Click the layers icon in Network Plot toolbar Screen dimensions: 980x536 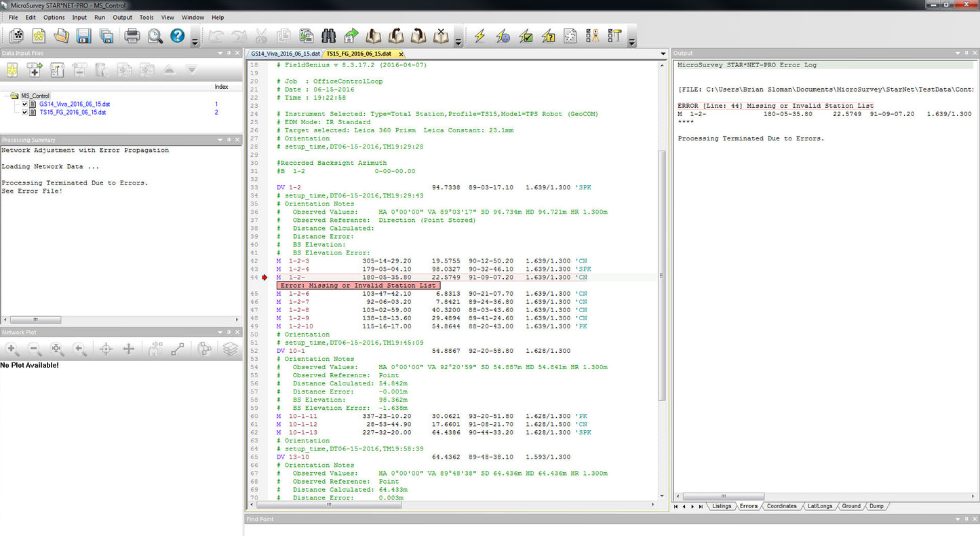231,349
